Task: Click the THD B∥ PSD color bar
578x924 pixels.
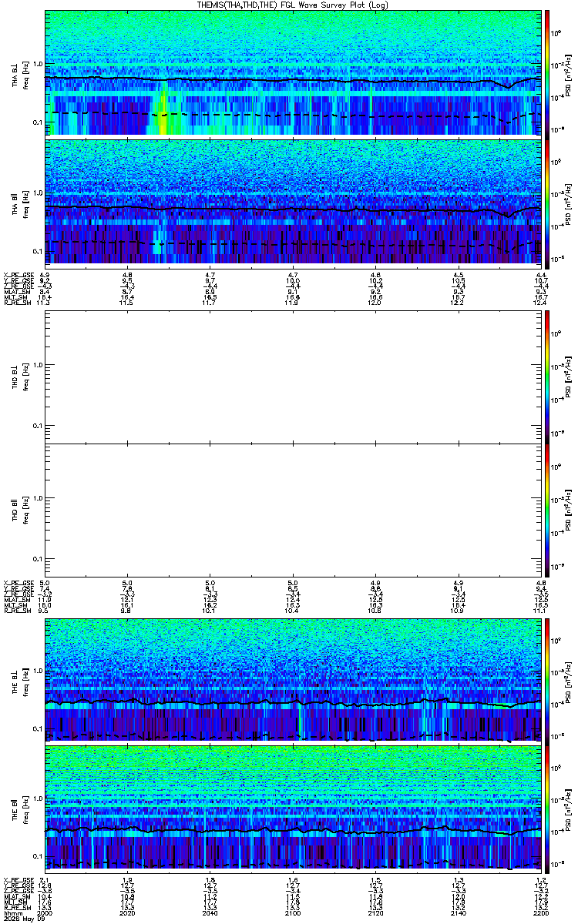Action: click(548, 509)
